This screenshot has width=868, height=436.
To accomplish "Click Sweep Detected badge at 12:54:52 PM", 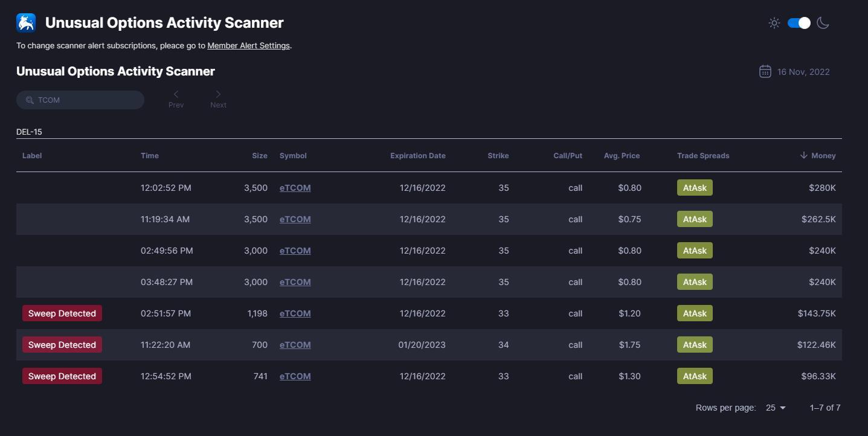I will click(x=62, y=376).
